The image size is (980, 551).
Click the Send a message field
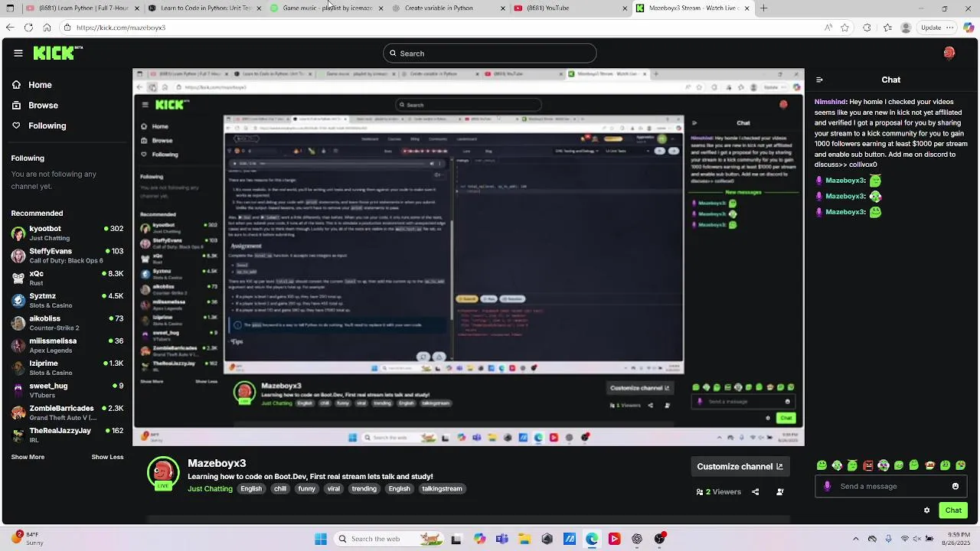pyautogui.click(x=890, y=486)
